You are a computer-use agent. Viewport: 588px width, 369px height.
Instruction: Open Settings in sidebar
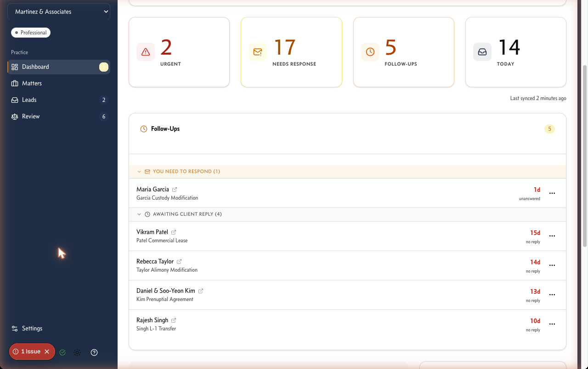59,329
